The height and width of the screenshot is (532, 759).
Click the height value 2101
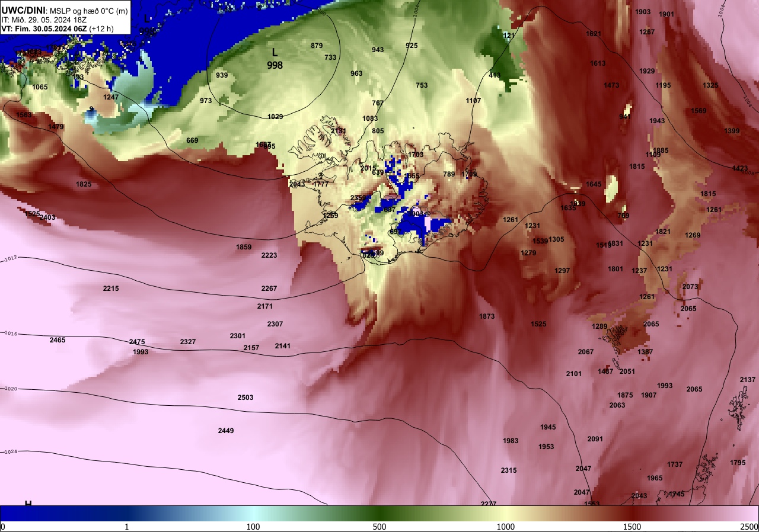[x=574, y=374]
